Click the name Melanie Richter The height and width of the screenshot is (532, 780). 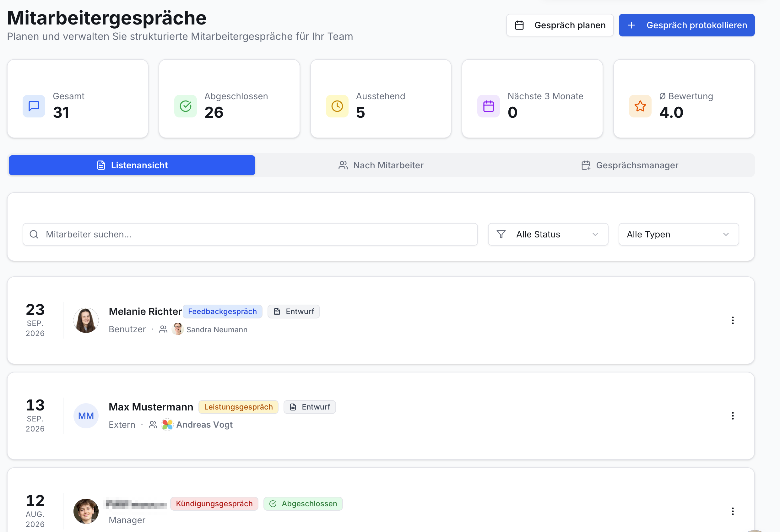pyautogui.click(x=145, y=312)
